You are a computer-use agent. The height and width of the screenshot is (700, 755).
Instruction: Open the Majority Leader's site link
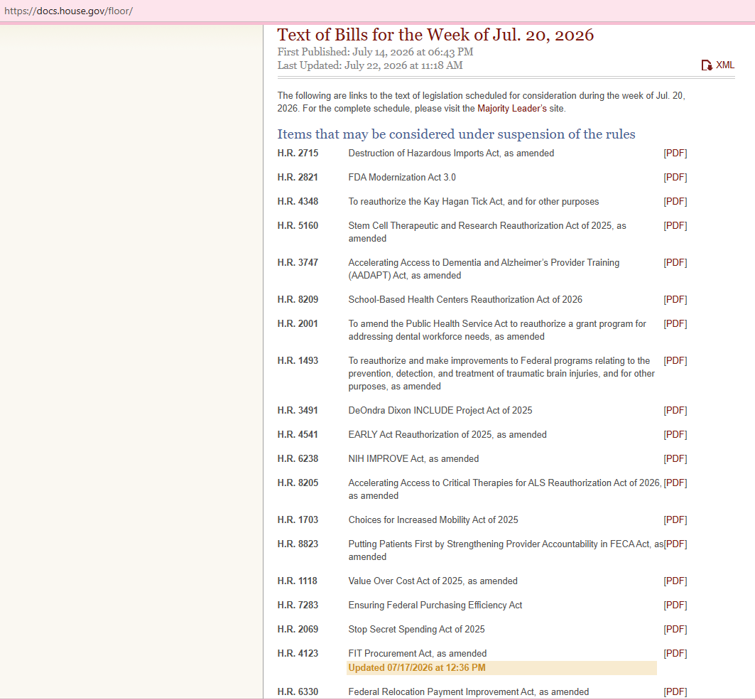[512, 109]
